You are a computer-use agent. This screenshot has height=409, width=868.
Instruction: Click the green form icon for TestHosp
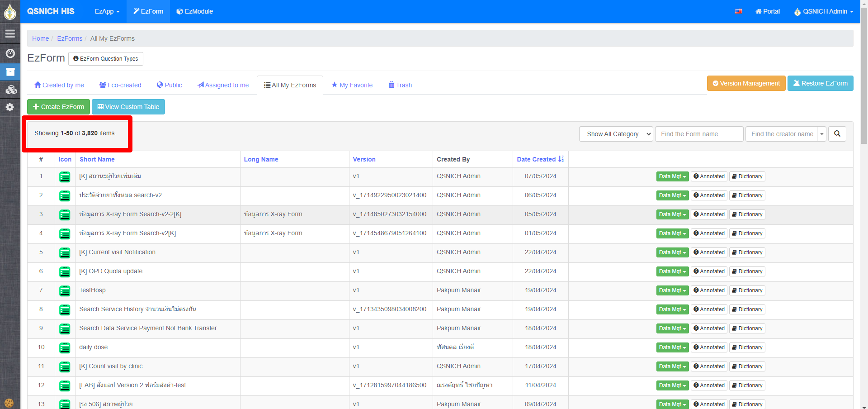[x=65, y=291]
